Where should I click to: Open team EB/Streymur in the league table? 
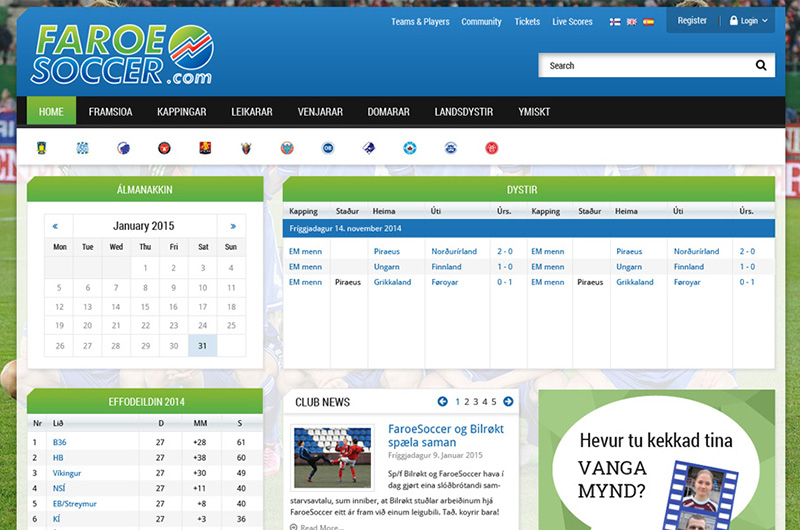tap(74, 503)
